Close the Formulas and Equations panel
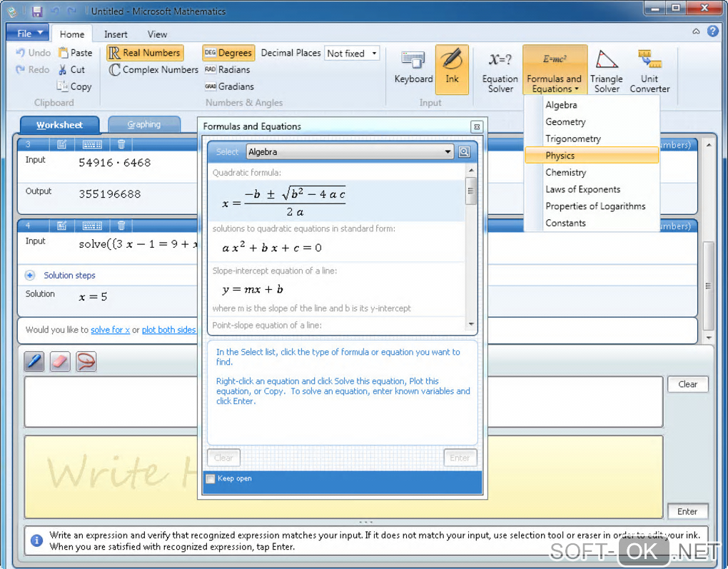The image size is (728, 569). [476, 127]
